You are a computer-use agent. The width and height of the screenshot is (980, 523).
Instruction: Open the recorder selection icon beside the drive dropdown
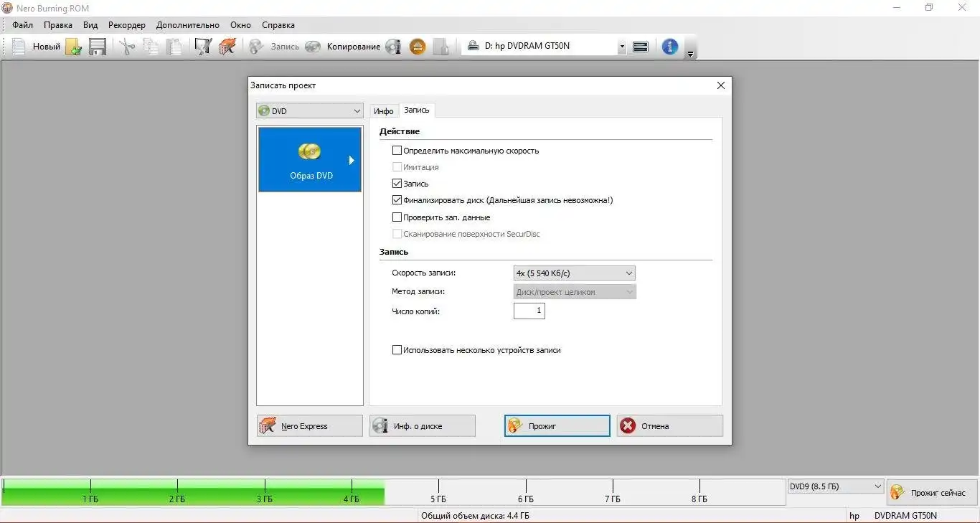click(641, 47)
